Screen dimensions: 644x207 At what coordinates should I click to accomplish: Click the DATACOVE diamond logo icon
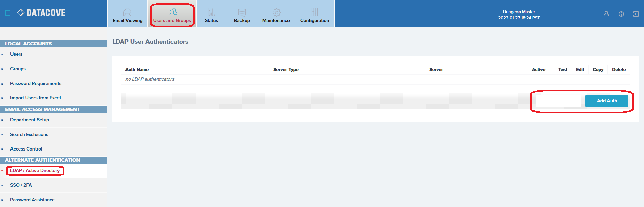click(21, 13)
